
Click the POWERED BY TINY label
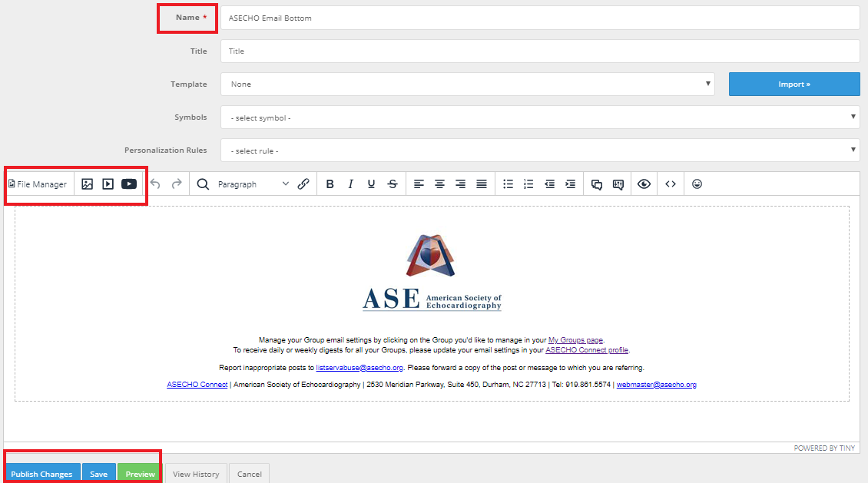pos(824,448)
